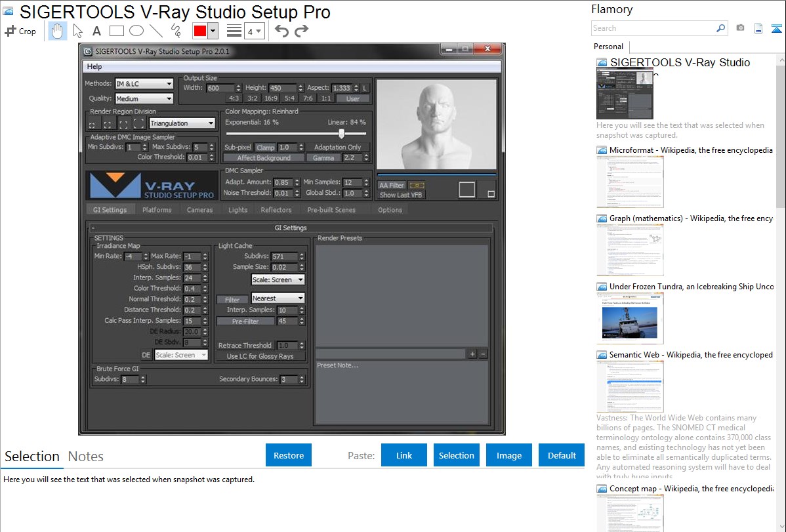Screen dimensions: 786x532
Task: Select the third render region division icon
Action: pos(123,123)
